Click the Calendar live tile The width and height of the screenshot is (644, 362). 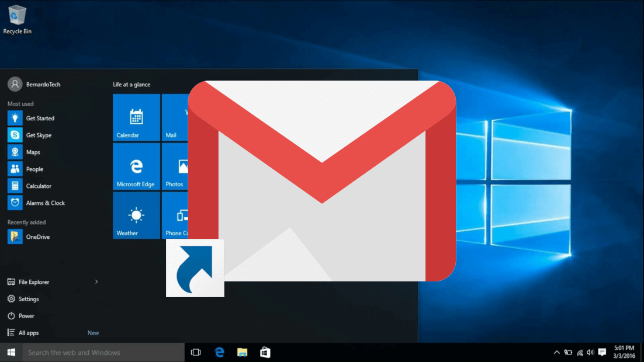point(136,117)
